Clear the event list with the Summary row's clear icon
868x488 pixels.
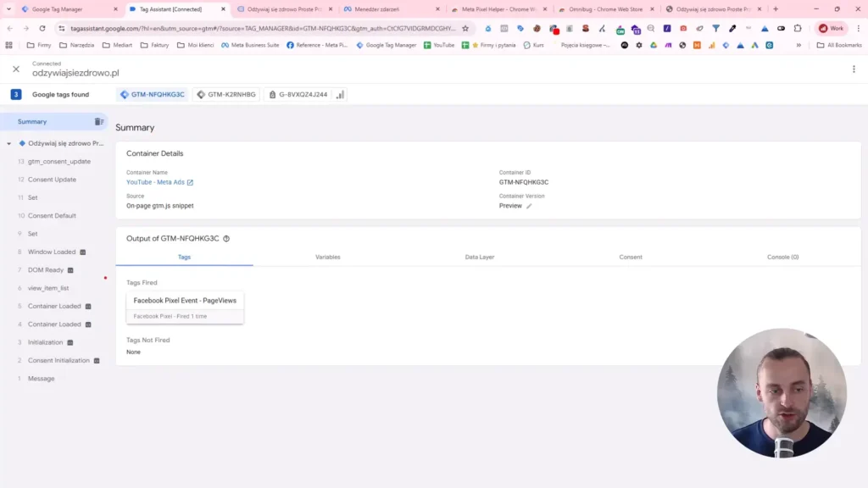point(98,122)
